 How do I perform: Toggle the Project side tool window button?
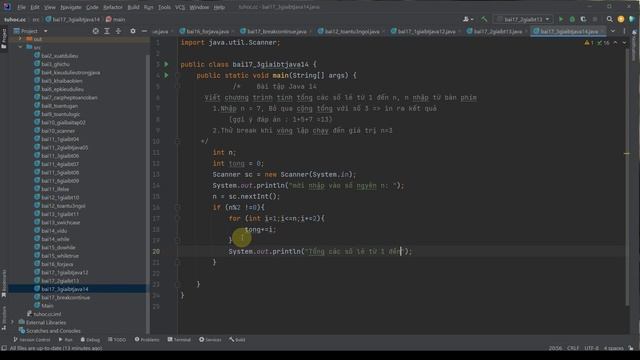click(x=4, y=39)
